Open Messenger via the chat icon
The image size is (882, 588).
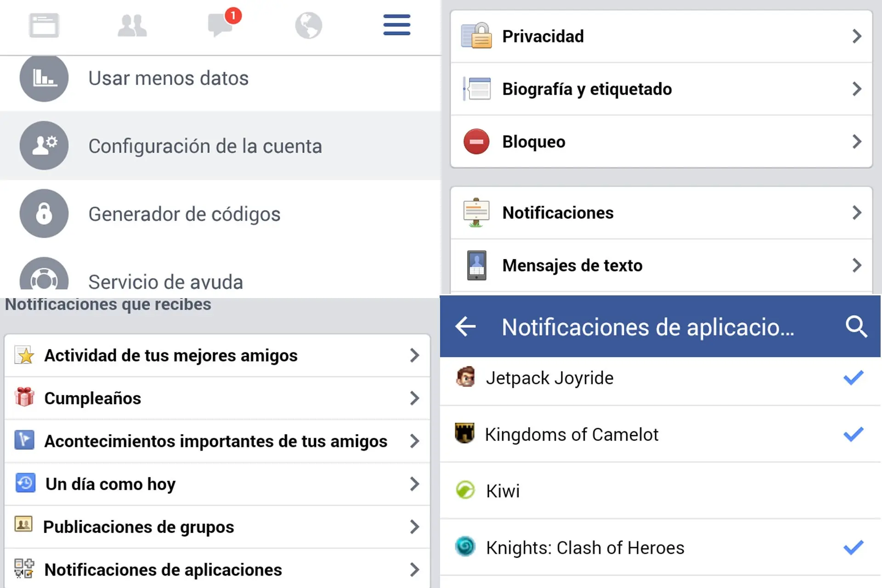point(220,26)
